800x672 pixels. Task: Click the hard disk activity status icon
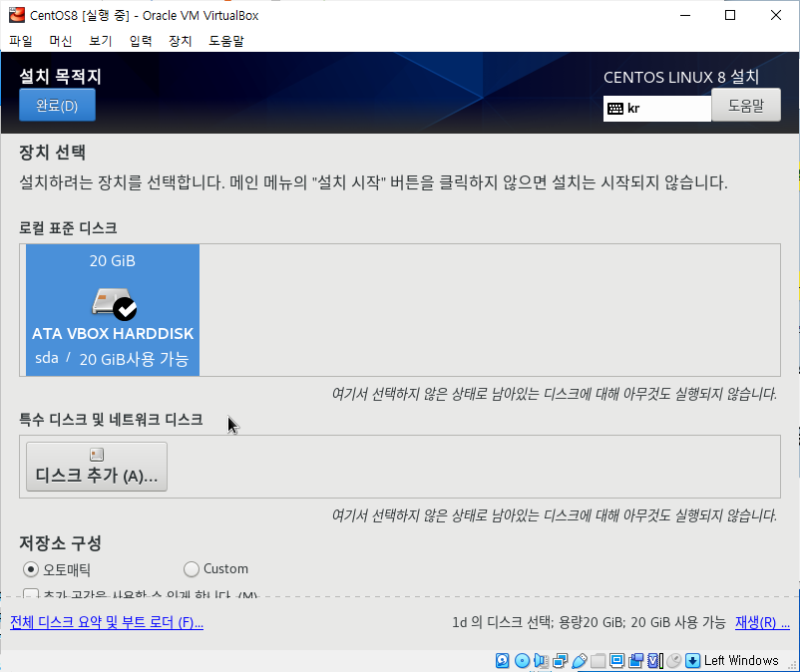click(x=502, y=660)
